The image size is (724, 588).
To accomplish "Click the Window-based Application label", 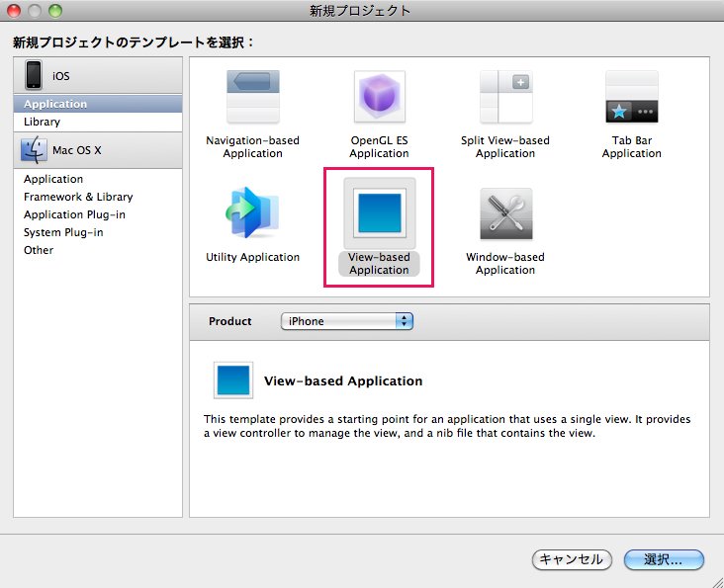I will [505, 263].
